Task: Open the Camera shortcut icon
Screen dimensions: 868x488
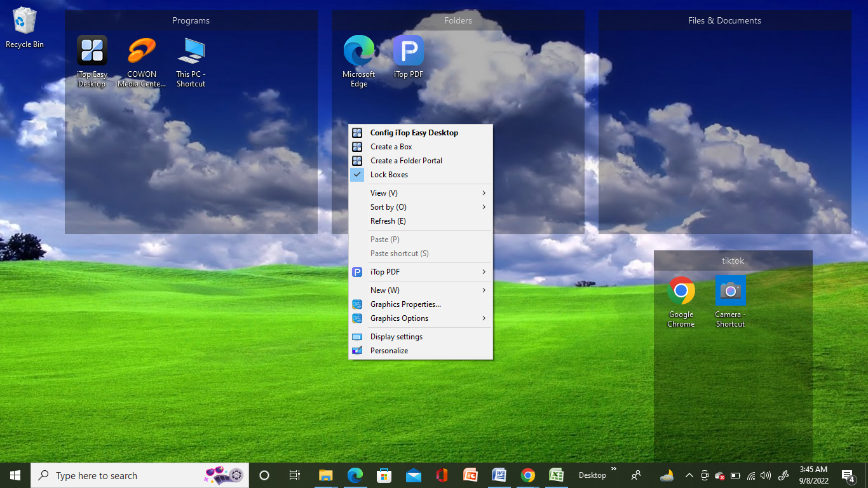Action: tap(730, 291)
